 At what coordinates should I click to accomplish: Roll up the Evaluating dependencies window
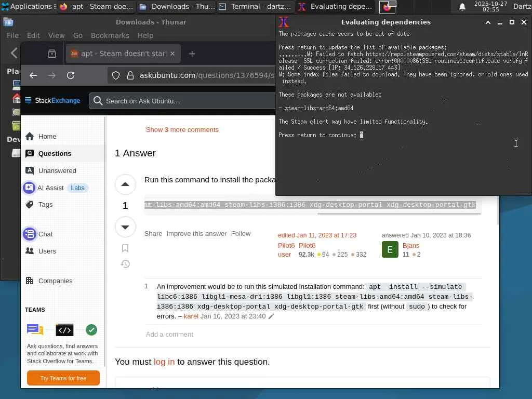(x=488, y=22)
